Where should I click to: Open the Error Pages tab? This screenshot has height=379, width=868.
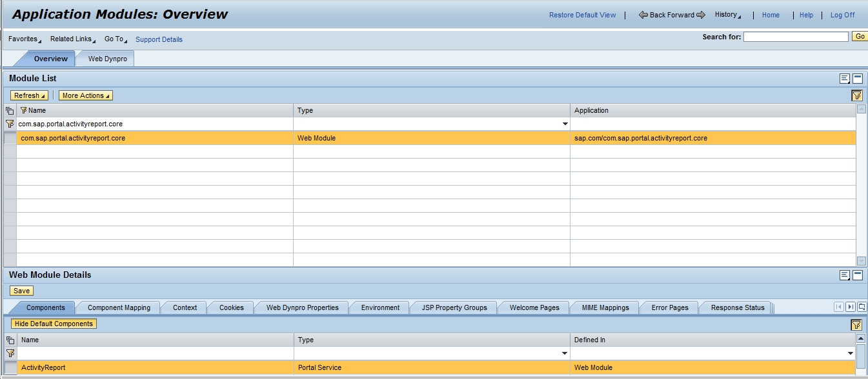point(670,307)
